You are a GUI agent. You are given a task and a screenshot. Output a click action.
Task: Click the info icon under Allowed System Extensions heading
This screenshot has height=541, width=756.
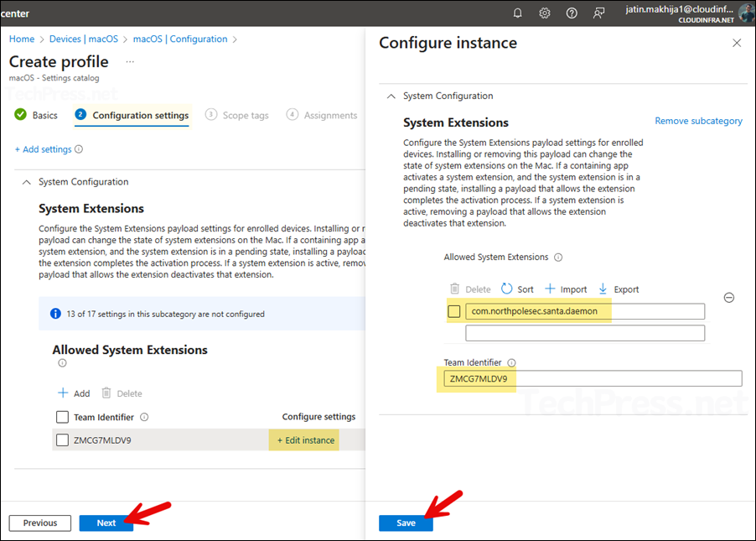pyautogui.click(x=62, y=363)
